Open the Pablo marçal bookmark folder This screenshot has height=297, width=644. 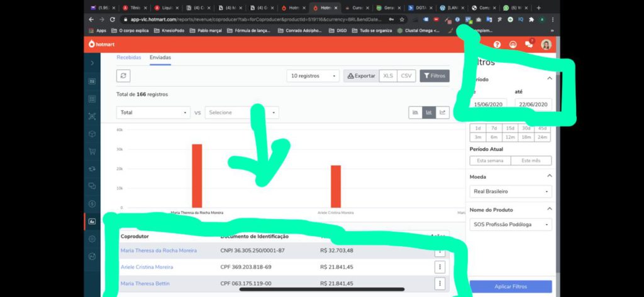click(x=206, y=31)
